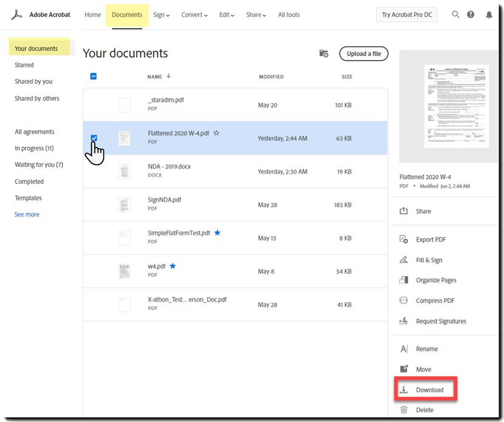Screen dimensions: 504x422
Task: Click the Delete trash icon
Action: pyautogui.click(x=404, y=410)
